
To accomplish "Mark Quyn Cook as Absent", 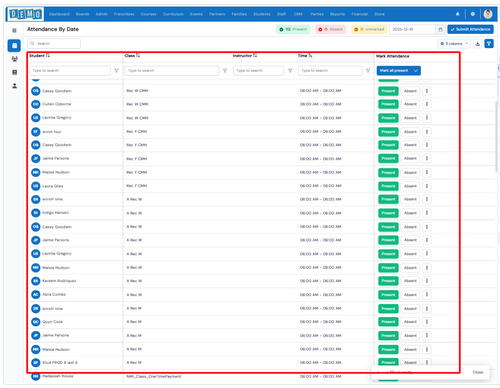I will pos(410,322).
